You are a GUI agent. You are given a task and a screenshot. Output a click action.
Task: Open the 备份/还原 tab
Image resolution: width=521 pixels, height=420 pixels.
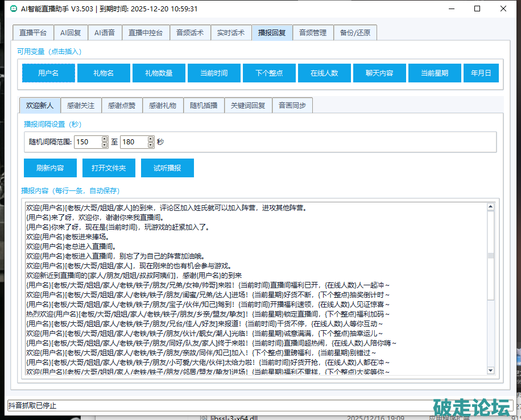click(x=355, y=33)
